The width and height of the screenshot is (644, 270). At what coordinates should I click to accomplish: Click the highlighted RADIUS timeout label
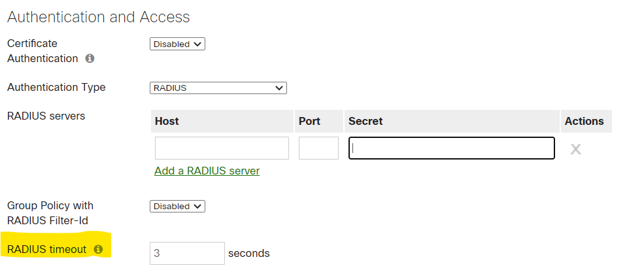coord(46,249)
